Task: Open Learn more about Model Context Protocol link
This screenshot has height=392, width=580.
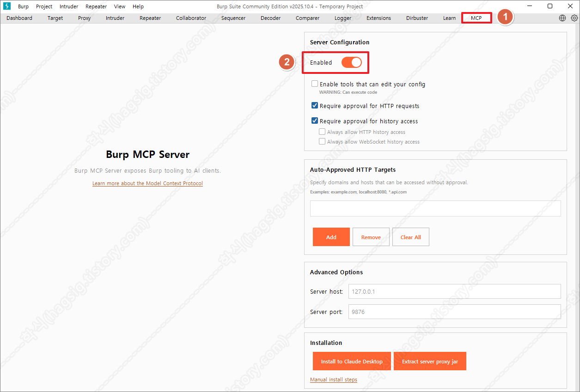Action: pyautogui.click(x=147, y=183)
